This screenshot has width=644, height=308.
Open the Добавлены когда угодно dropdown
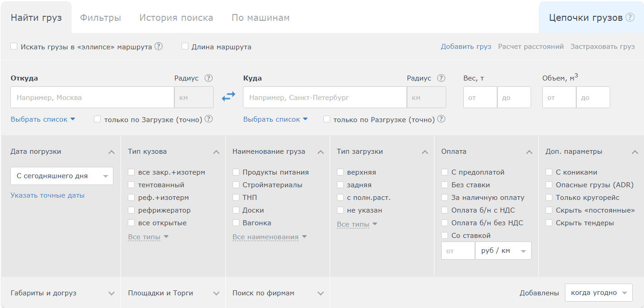(x=598, y=293)
